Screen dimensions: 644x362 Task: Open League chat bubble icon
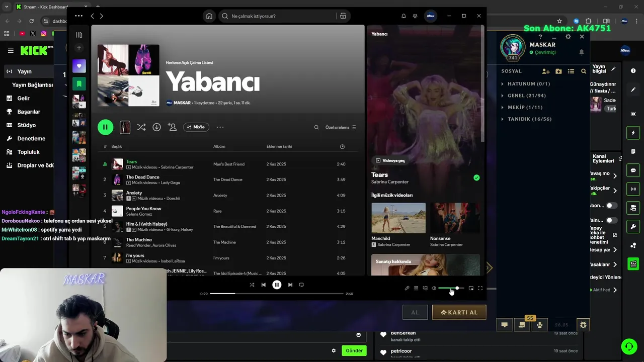[505, 325]
